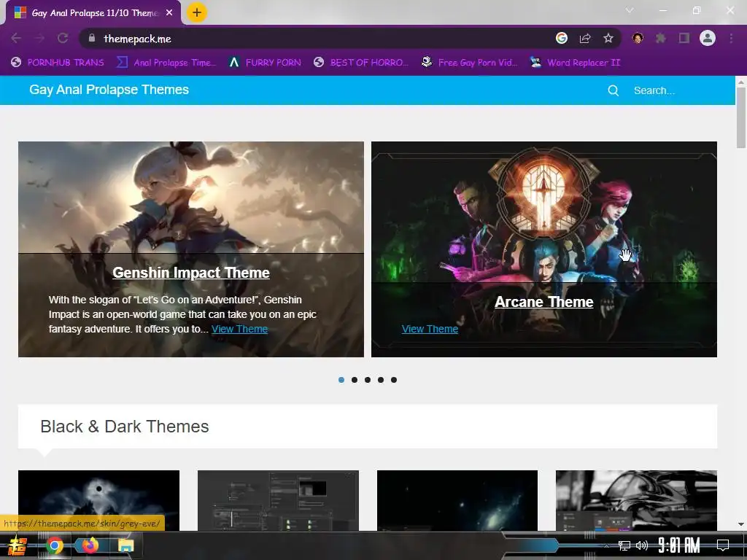Select the first carousel dot
747x560 pixels.
[341, 380]
